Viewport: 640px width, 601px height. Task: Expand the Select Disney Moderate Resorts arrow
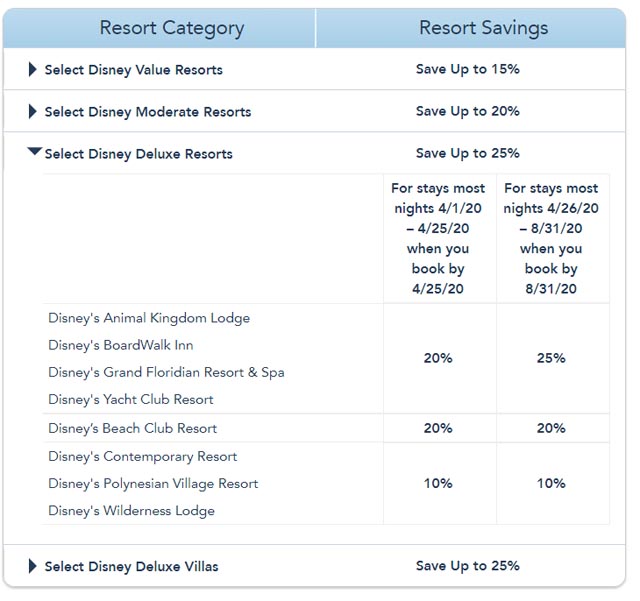(x=32, y=111)
